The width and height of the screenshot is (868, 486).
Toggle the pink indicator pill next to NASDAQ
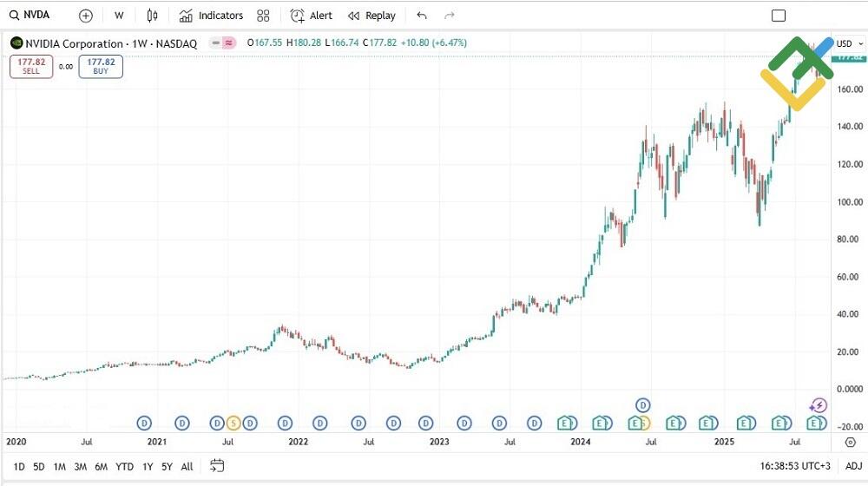coord(228,43)
